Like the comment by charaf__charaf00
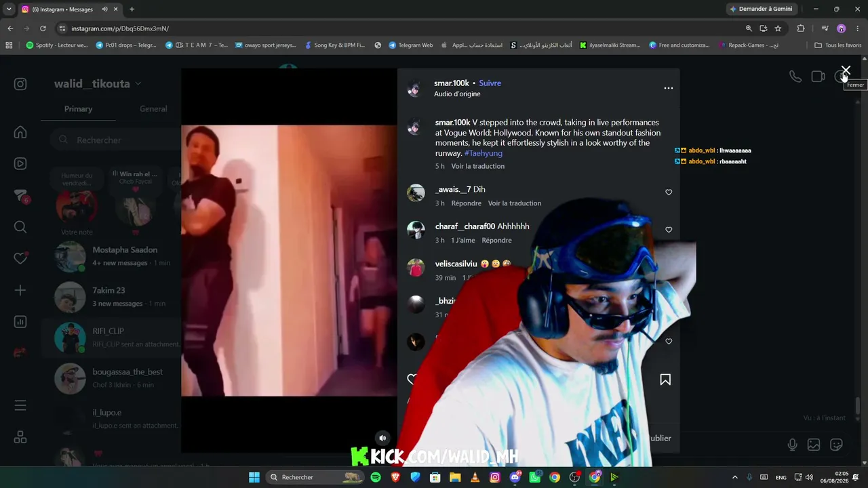Image resolution: width=868 pixels, height=488 pixels. tap(669, 230)
